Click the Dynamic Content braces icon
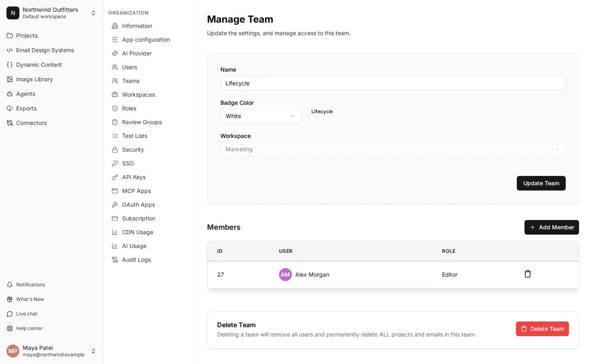The image size is (592, 364). (x=10, y=65)
